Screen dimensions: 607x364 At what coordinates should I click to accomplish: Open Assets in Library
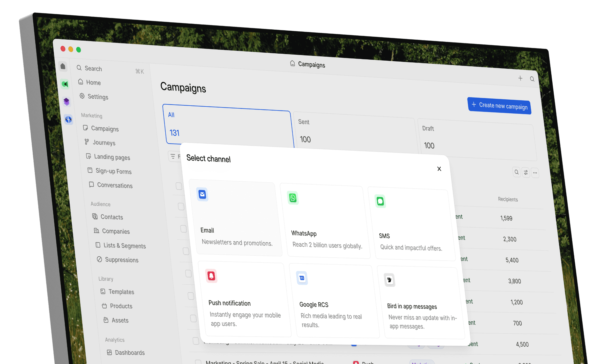tap(116, 320)
